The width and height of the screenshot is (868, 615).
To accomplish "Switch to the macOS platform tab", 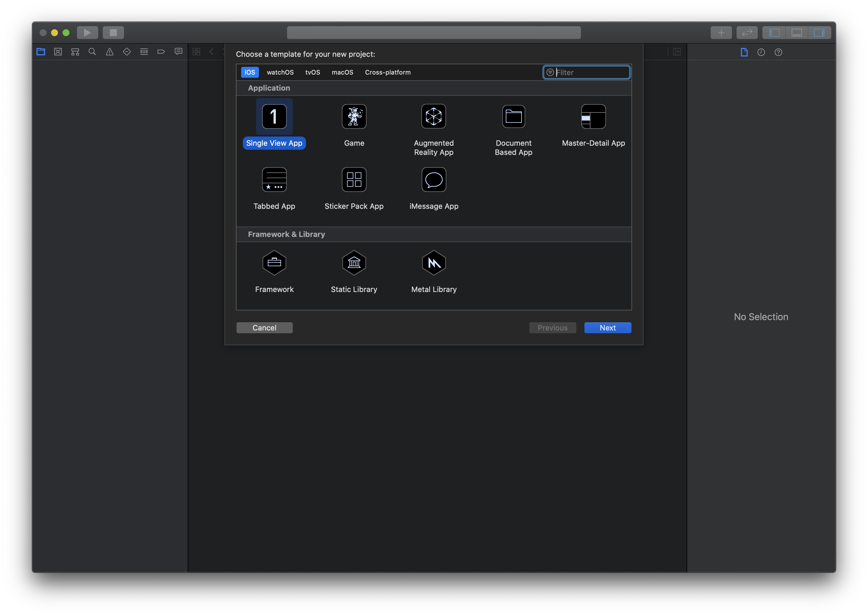I will tap(342, 72).
